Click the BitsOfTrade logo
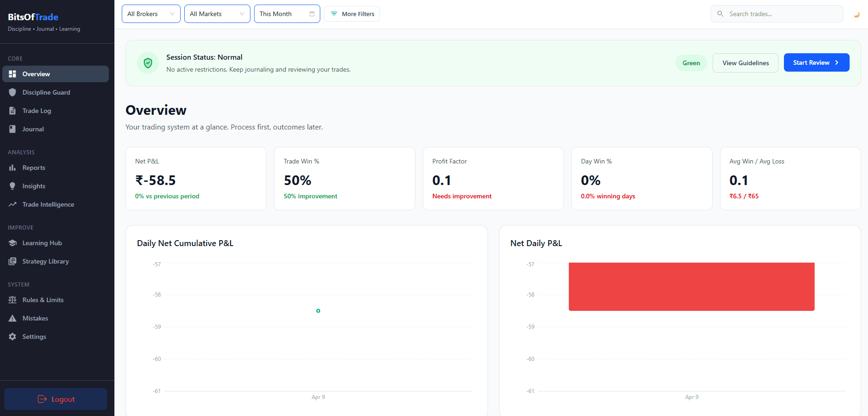868x416 pixels. (x=33, y=17)
